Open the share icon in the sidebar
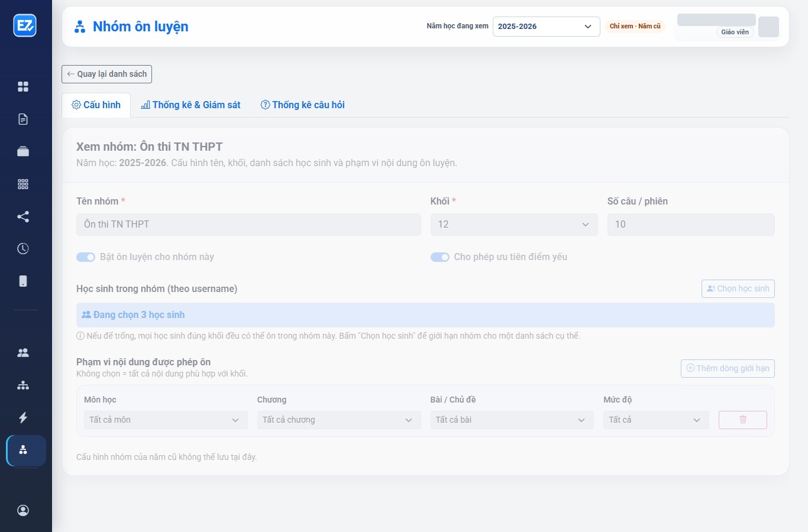Image resolution: width=808 pixels, height=532 pixels. (23, 216)
